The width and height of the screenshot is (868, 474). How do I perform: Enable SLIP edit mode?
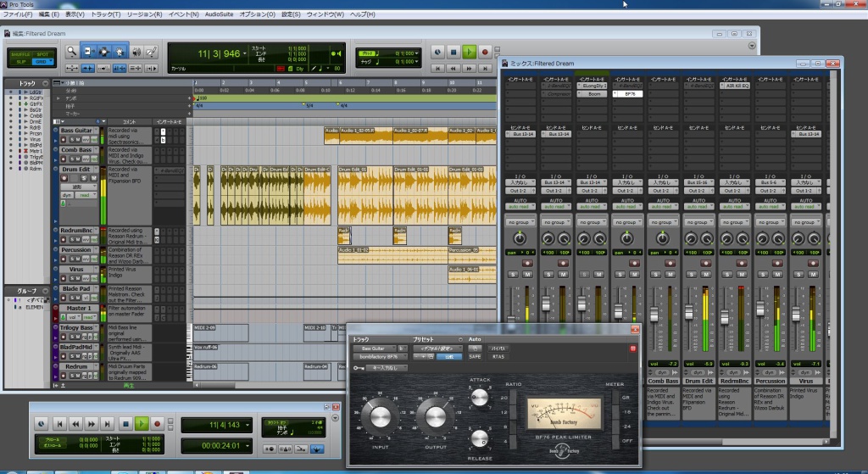click(20, 61)
